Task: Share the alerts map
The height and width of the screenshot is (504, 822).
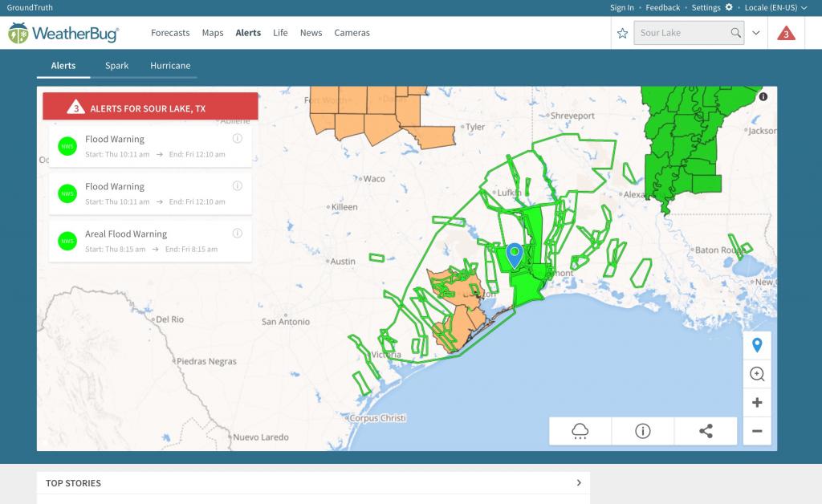Action: coord(706,431)
